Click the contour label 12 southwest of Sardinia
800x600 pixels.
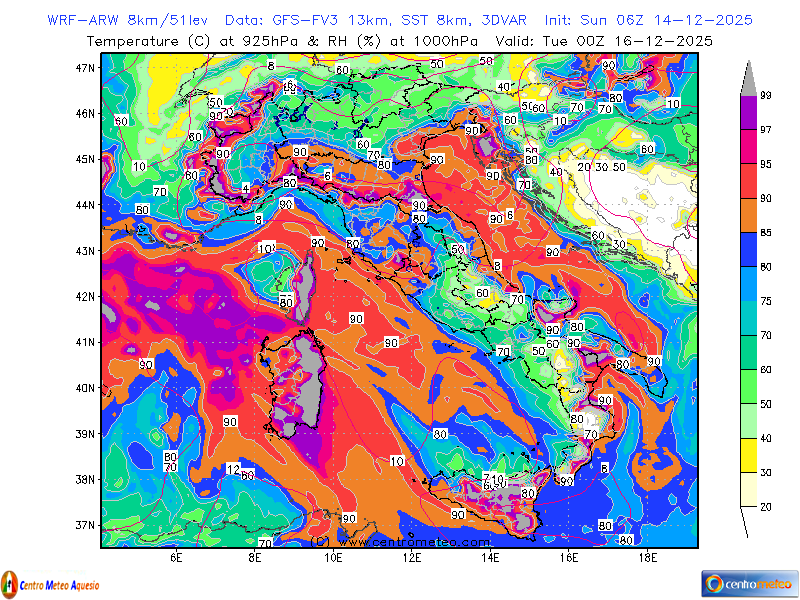tap(233, 469)
